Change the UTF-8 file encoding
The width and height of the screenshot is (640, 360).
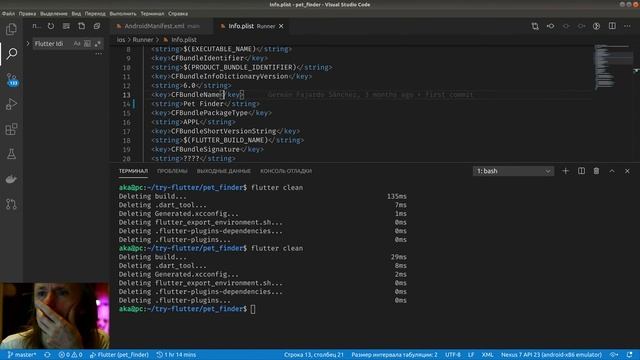click(x=453, y=355)
